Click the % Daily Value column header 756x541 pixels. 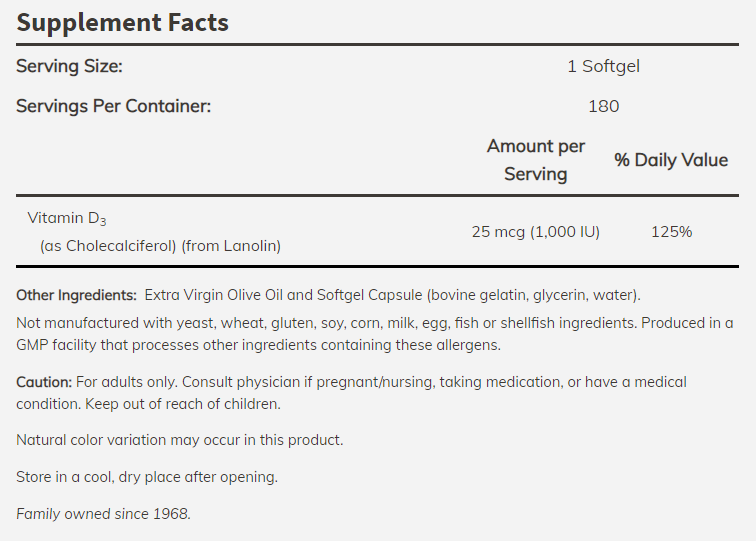click(x=671, y=160)
